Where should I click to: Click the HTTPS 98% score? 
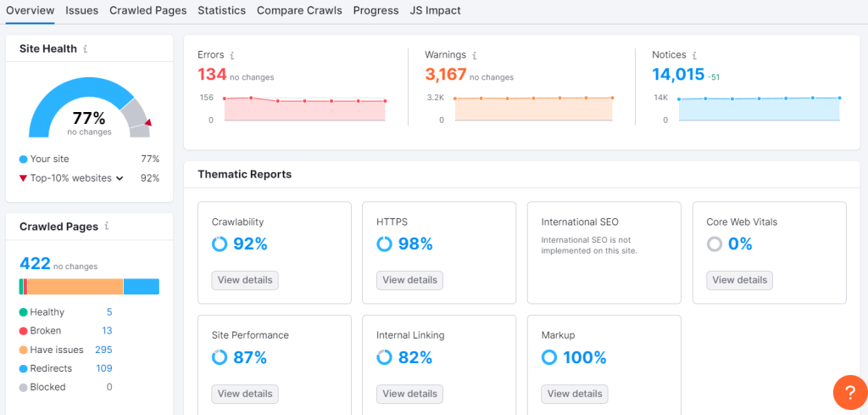415,244
